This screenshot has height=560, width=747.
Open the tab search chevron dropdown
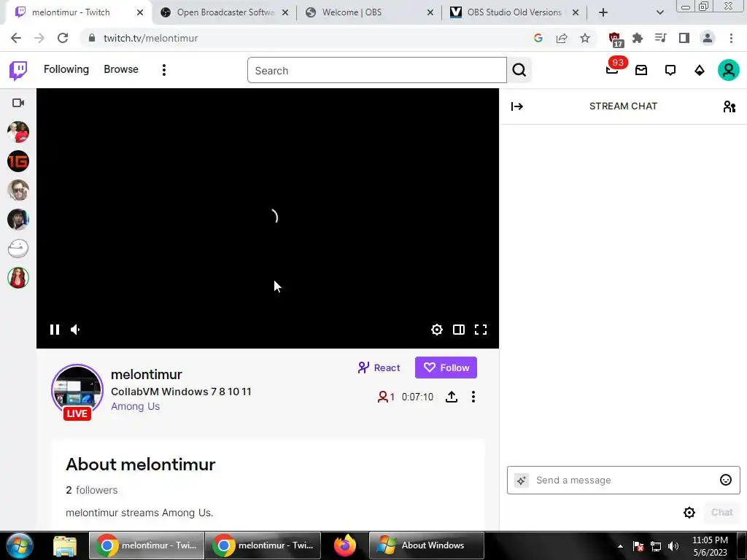point(659,12)
